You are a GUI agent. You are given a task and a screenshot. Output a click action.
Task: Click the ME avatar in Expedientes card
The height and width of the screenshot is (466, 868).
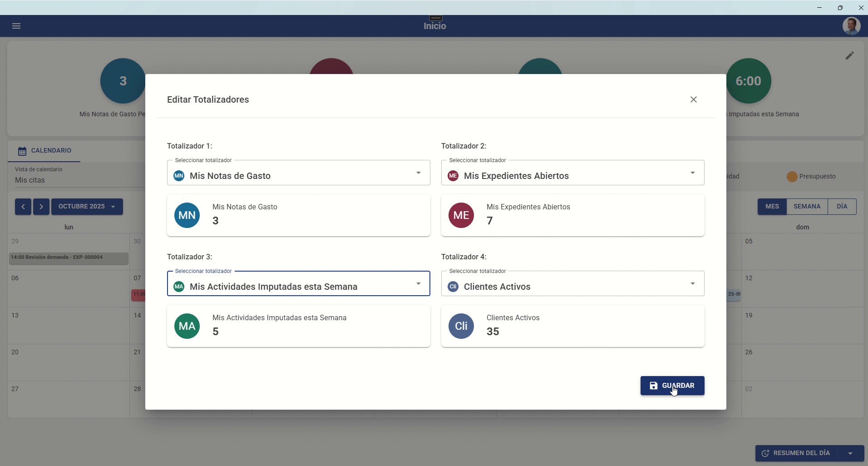tap(461, 215)
